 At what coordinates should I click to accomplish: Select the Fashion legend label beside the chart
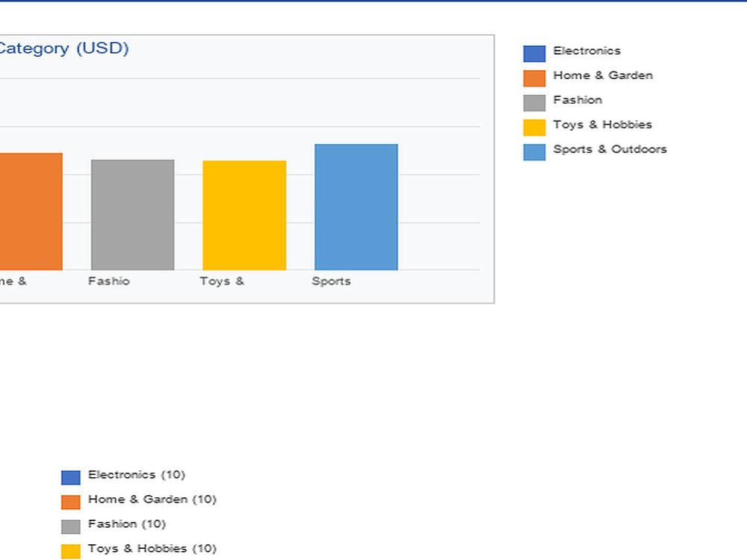pyautogui.click(x=577, y=100)
